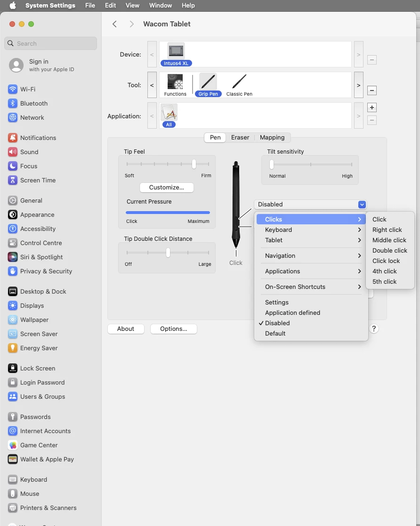Open Apple menu
This screenshot has height=526, width=420.
13,5
